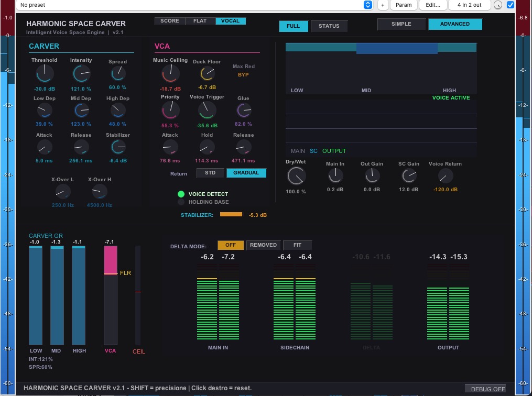This screenshot has width=532, height=396.
Task: Toggle the blue plugin enable checkbox
Action: [x=510, y=5]
